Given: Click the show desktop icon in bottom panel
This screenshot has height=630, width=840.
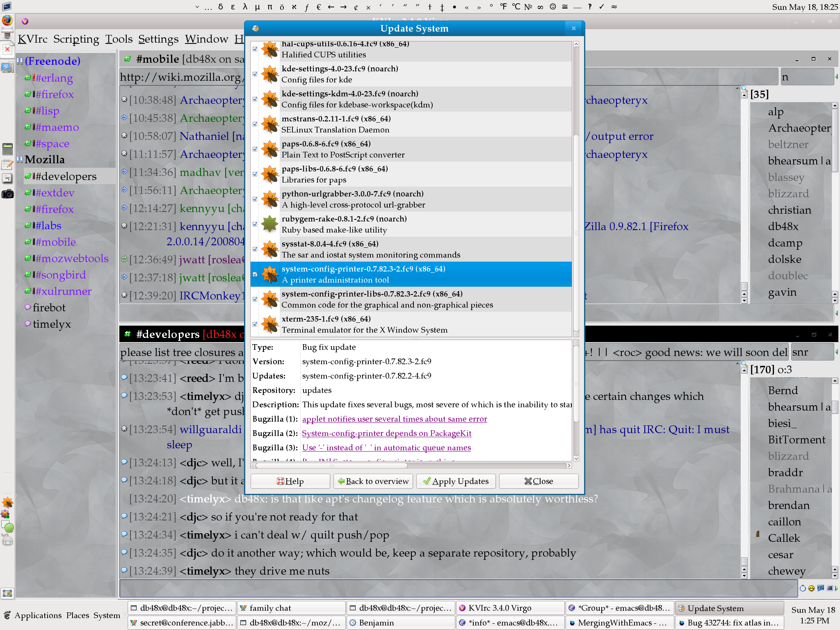Looking at the screenshot, I should [x=7, y=593].
